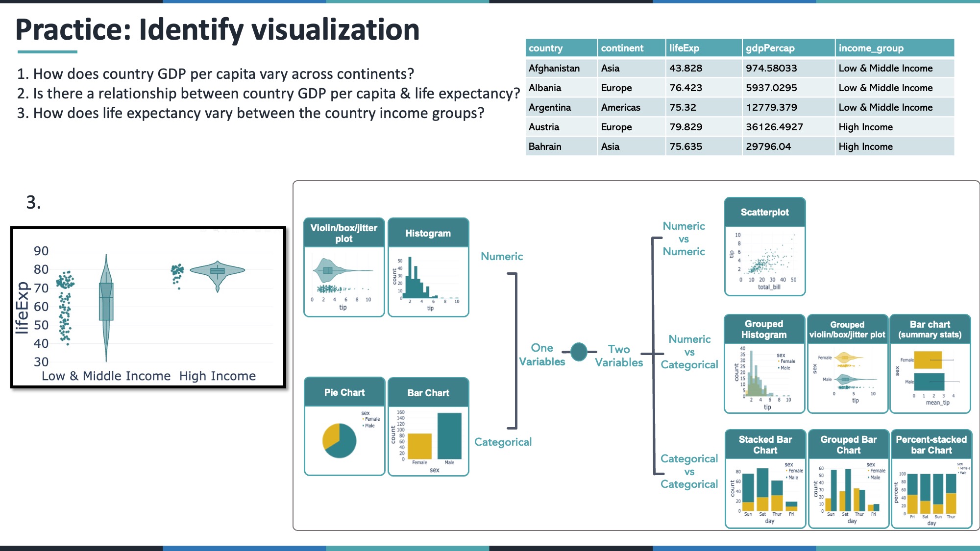Click Low & Middle Income in Argentina's row
This screenshot has width=980, height=551.
pos(895,107)
